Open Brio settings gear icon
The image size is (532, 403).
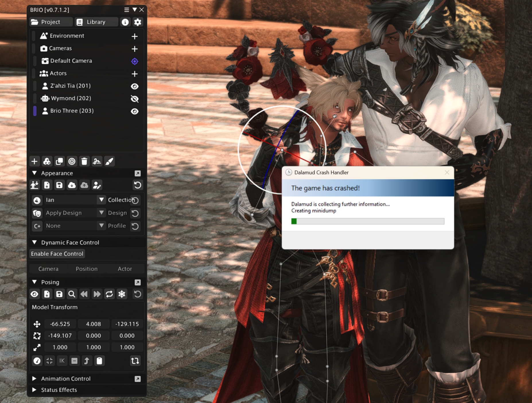(x=138, y=22)
